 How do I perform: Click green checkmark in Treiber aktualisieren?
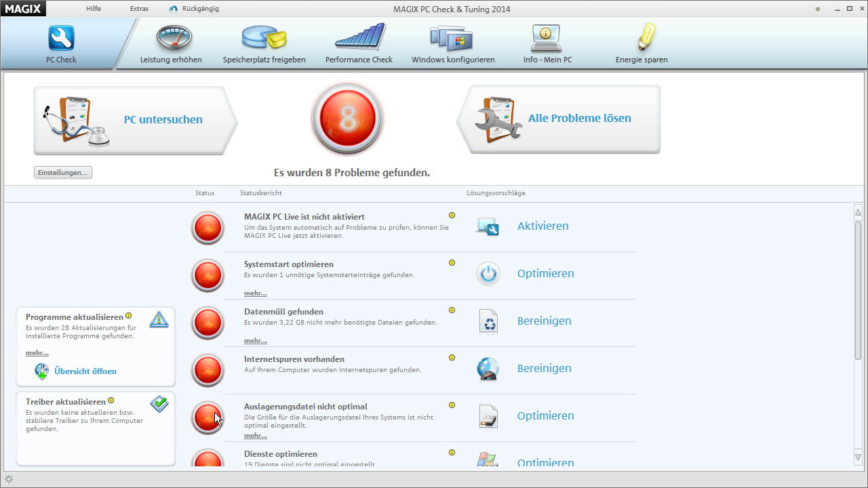point(159,404)
